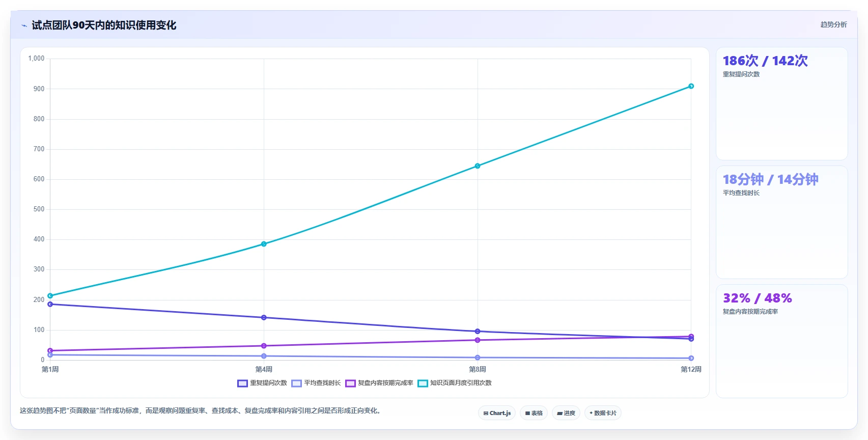Viewport: 868px width, 440px height.
Task: Toggle the 重复提问次数 legend series
Action: pos(262,383)
